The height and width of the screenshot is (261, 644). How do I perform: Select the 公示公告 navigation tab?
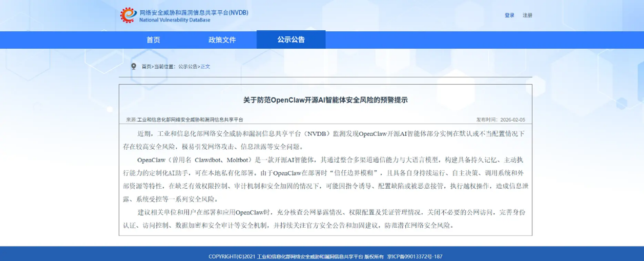[291, 39]
